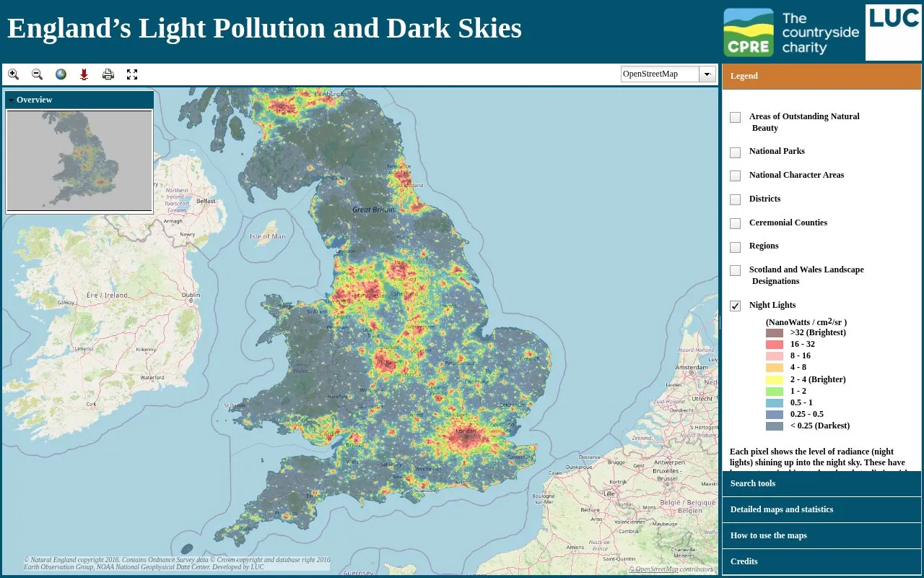Click the 0.25 - 0.5 legend swatch

tap(775, 415)
